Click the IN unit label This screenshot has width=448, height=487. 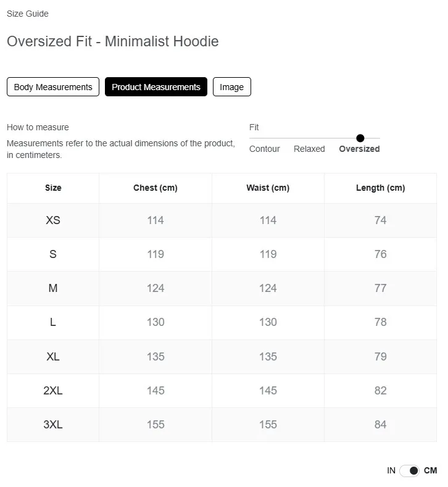click(391, 471)
